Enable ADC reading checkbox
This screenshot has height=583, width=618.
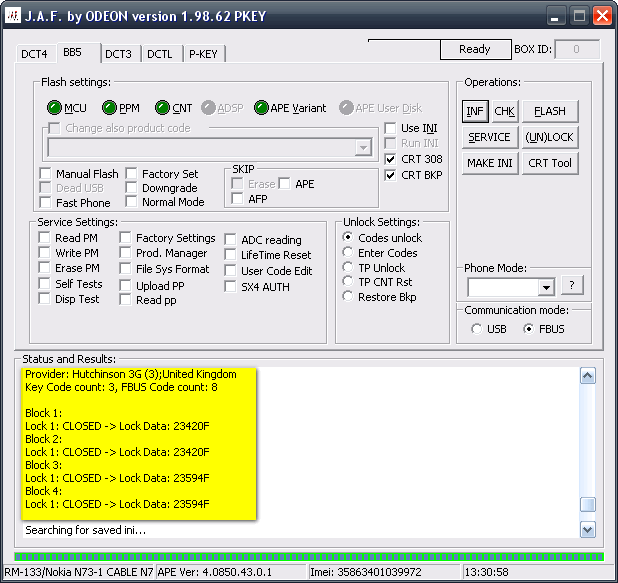point(231,240)
